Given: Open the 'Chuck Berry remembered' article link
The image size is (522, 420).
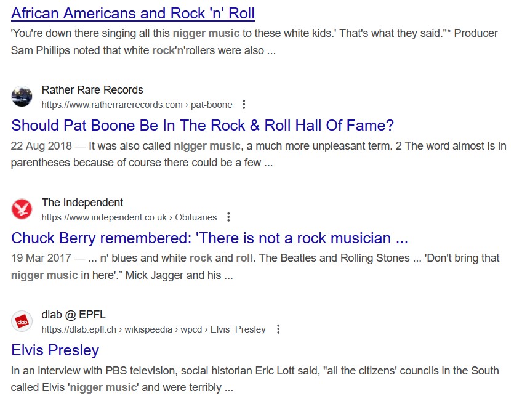Looking at the screenshot, I should (209, 238).
